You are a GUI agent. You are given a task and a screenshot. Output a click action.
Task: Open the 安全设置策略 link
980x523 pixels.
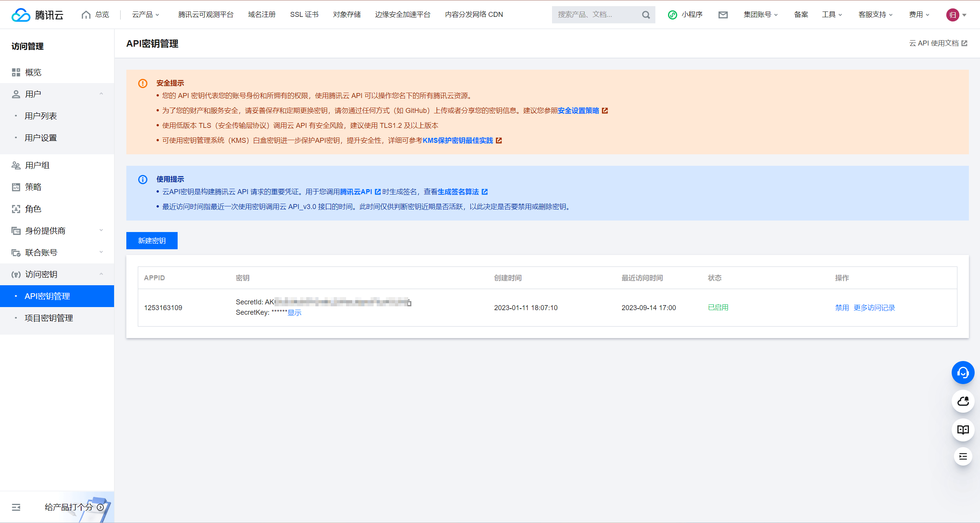pos(578,111)
